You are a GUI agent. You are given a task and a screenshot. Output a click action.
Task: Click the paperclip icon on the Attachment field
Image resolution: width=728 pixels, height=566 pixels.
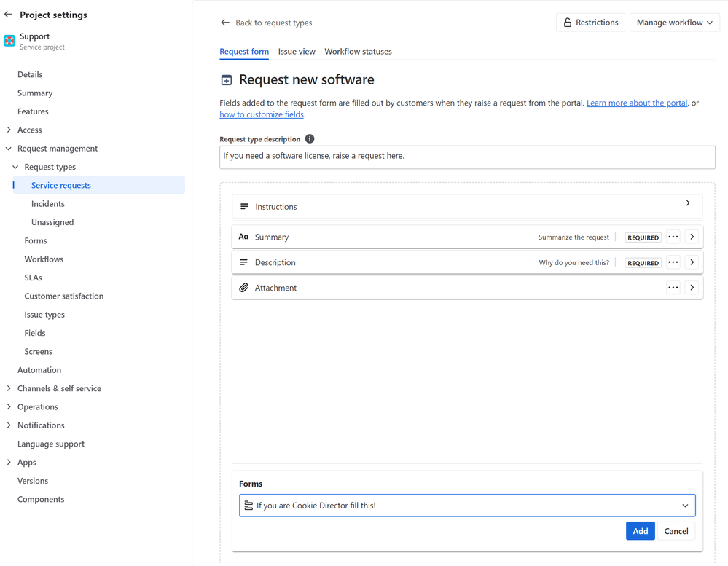[x=243, y=287]
